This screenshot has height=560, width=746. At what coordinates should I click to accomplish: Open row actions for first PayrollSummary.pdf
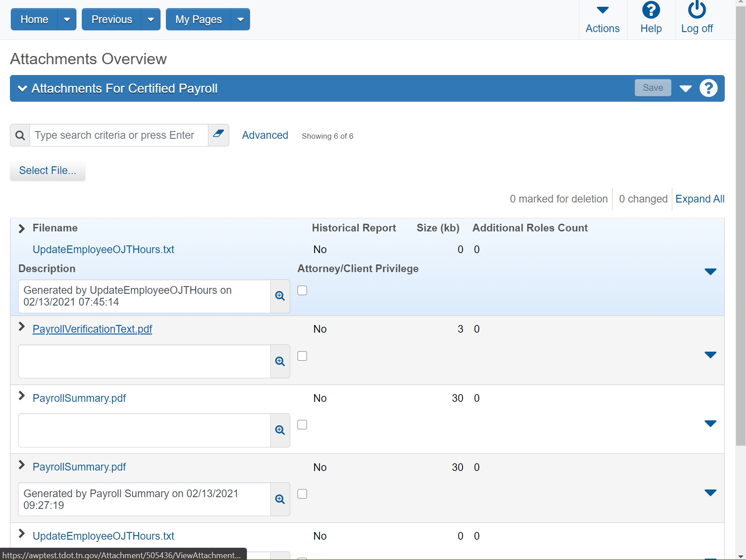point(711,424)
